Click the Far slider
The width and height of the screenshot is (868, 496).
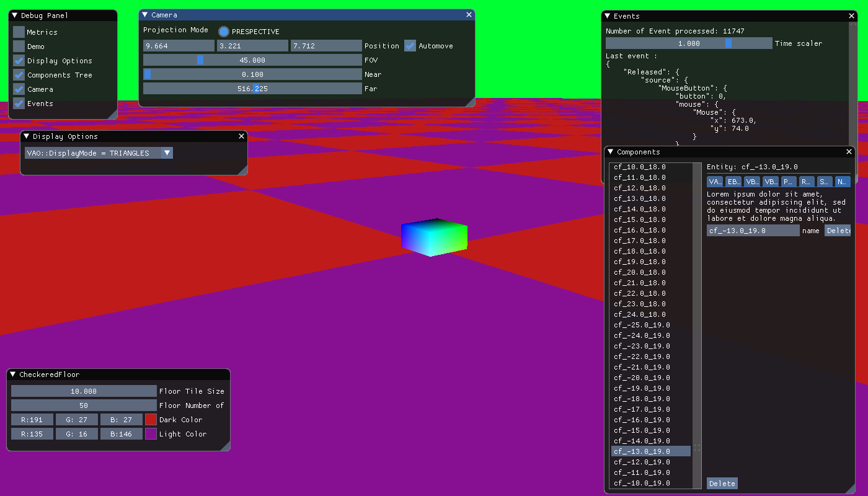coord(252,89)
